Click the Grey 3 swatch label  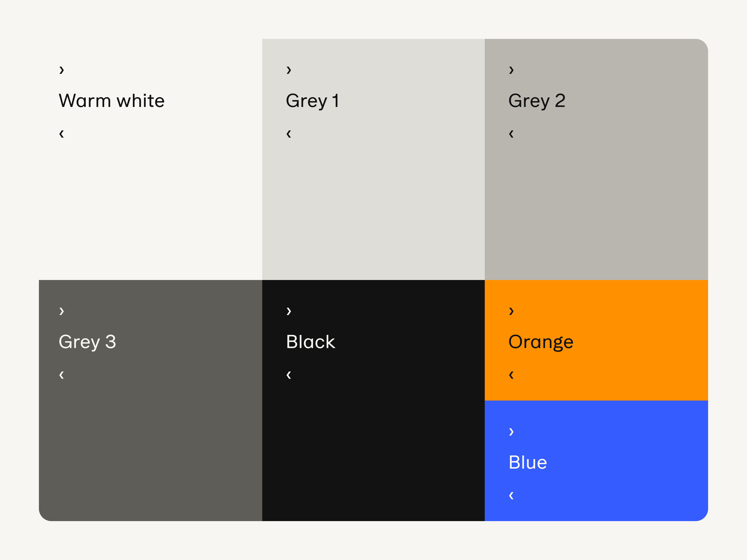(x=87, y=342)
